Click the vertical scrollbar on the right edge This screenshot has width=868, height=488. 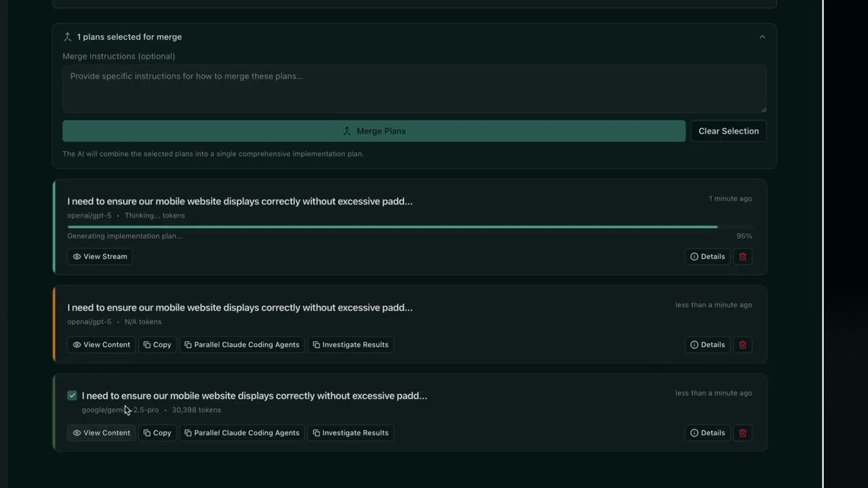tap(826, 244)
